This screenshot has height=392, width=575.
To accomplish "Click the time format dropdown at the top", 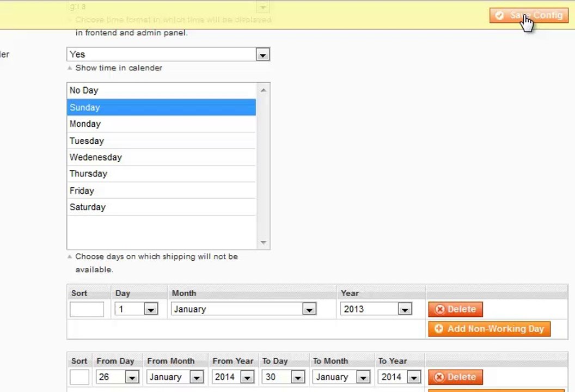I will (x=168, y=7).
